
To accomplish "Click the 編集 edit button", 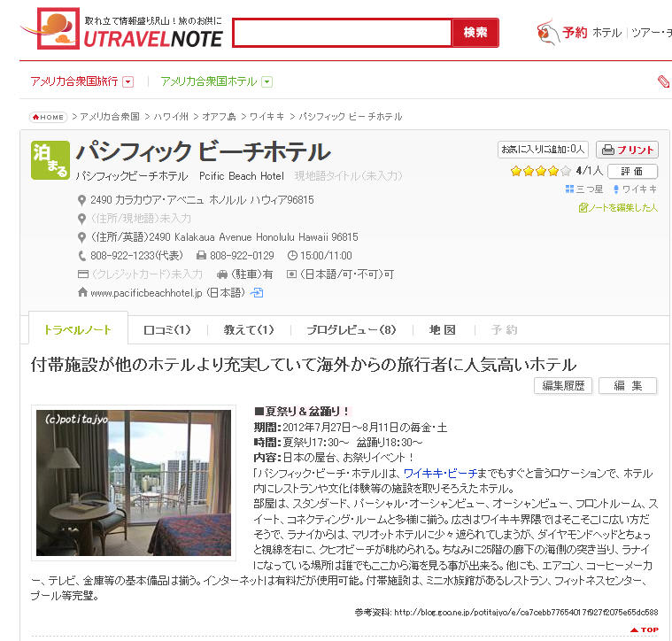I will (x=628, y=386).
